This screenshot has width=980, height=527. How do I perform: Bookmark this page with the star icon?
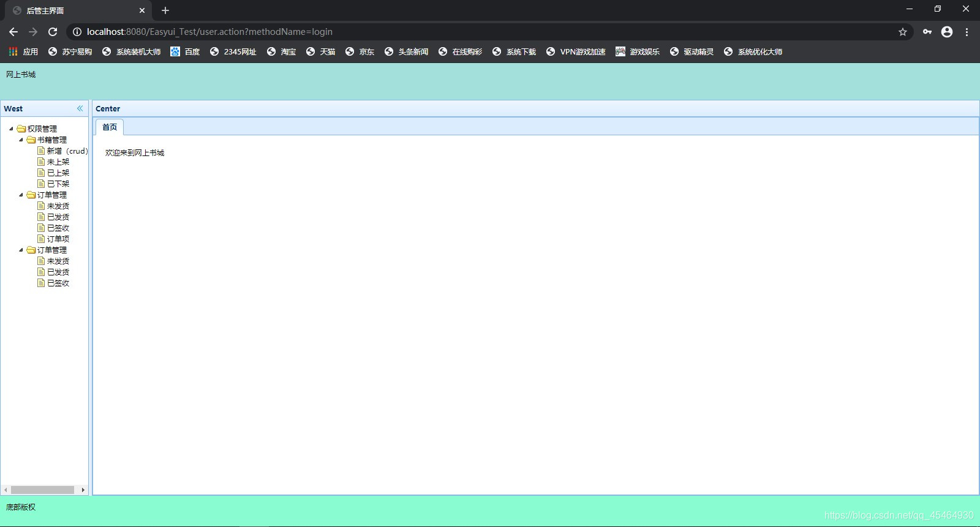point(902,32)
